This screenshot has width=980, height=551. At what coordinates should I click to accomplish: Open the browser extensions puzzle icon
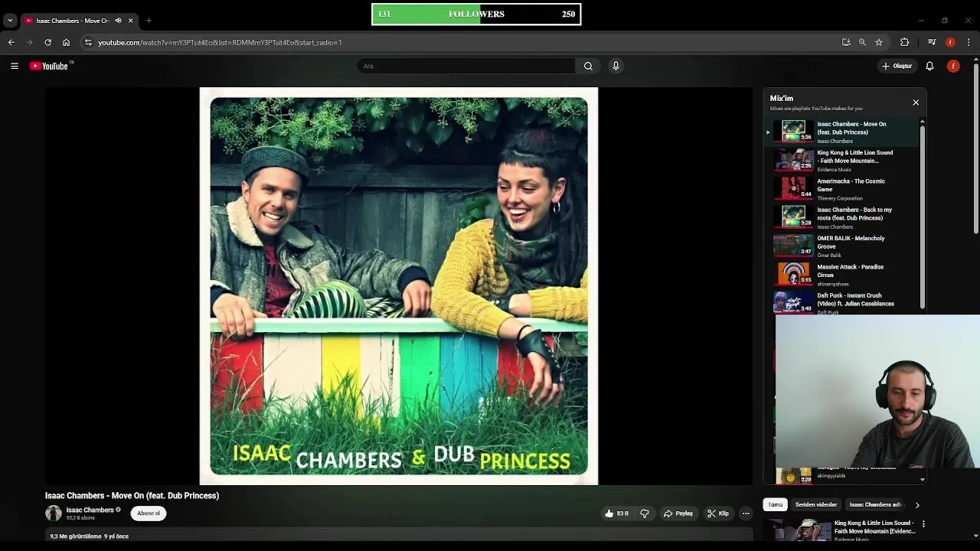pos(904,42)
